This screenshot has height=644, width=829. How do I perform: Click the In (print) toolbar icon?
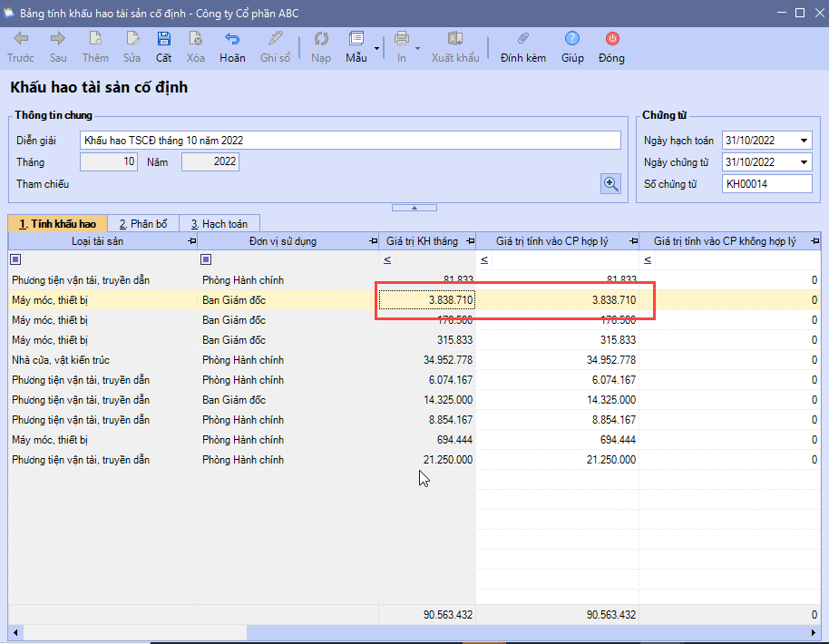[x=401, y=39]
